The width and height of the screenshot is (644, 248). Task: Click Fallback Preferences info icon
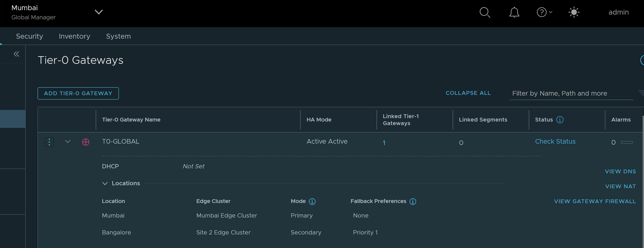click(412, 201)
